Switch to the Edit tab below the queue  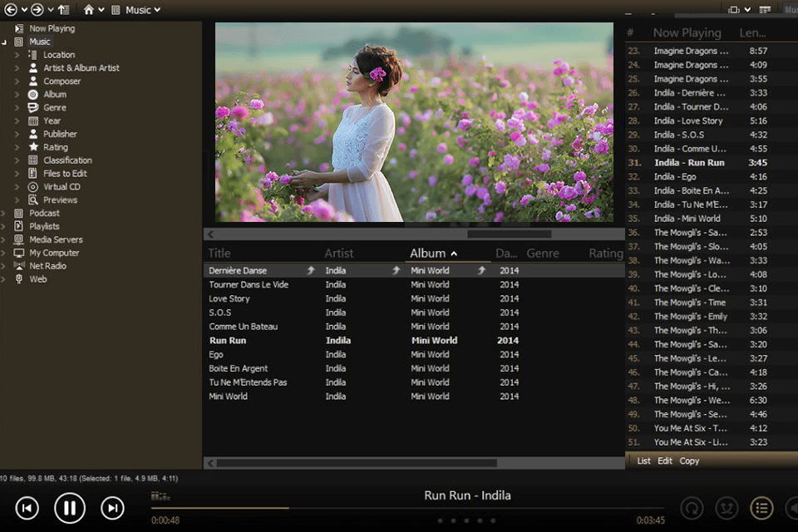(x=665, y=460)
